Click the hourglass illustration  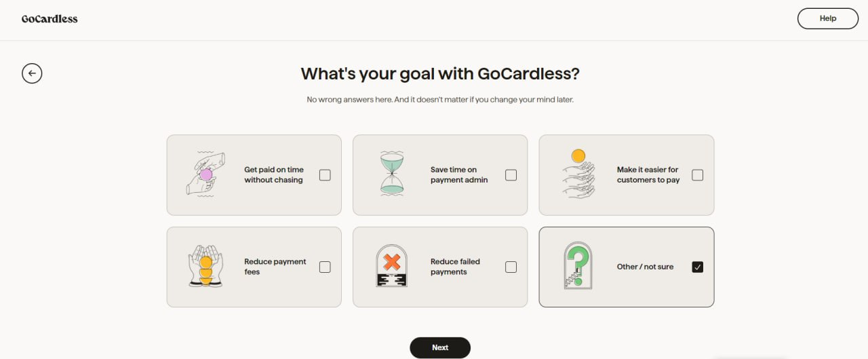[391, 174]
